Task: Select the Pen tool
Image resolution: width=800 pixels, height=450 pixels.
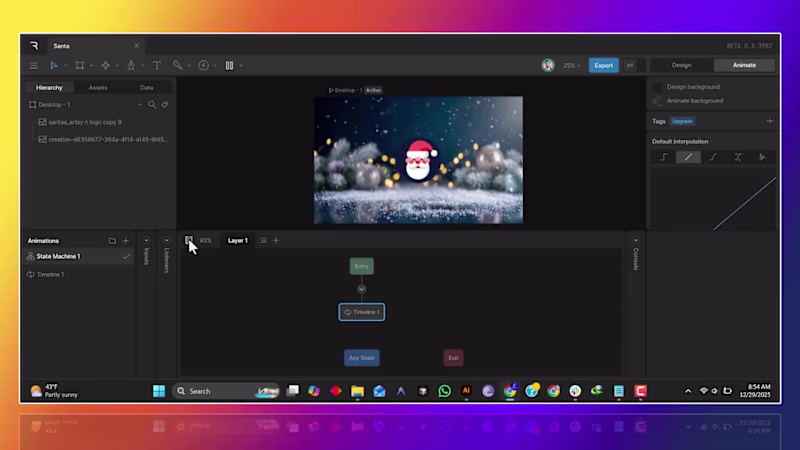Action: tap(131, 65)
